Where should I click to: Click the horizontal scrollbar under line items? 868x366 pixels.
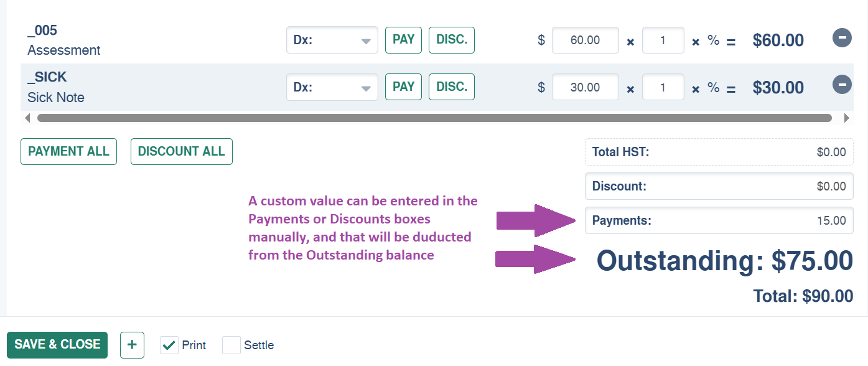click(434, 118)
